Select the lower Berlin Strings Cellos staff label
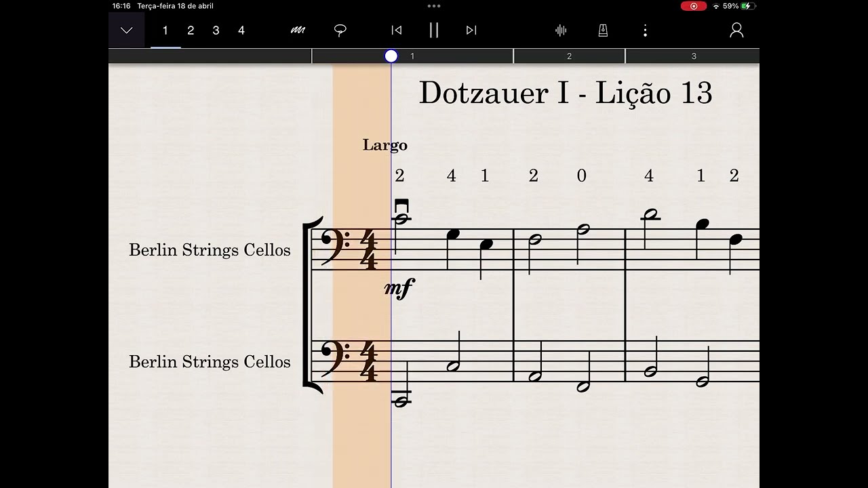Image resolution: width=868 pixels, height=488 pixels. [x=210, y=362]
